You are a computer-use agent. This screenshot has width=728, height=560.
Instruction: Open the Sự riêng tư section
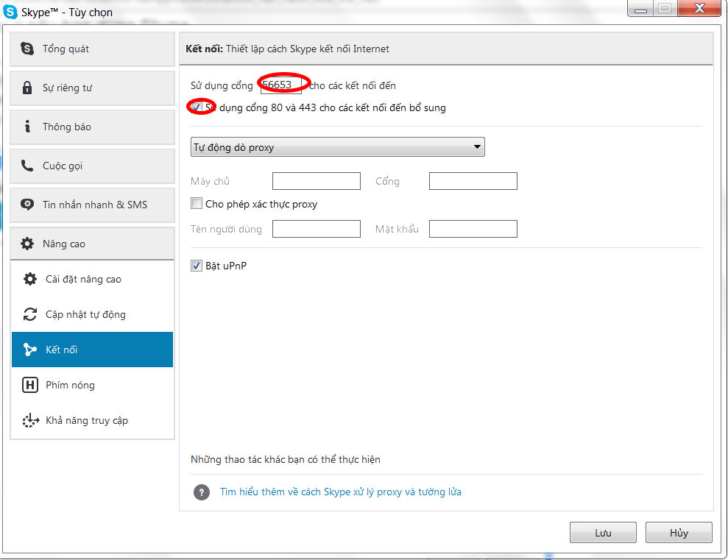pos(92,88)
